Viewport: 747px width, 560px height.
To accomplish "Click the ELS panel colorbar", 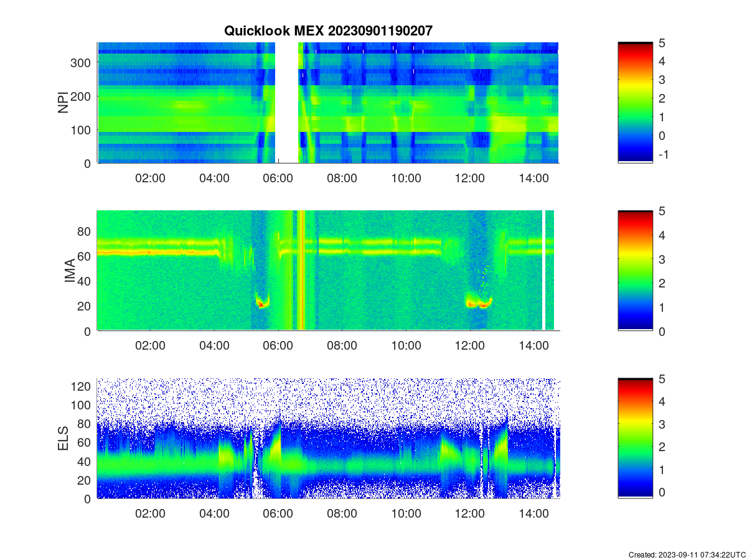I will coord(635,438).
